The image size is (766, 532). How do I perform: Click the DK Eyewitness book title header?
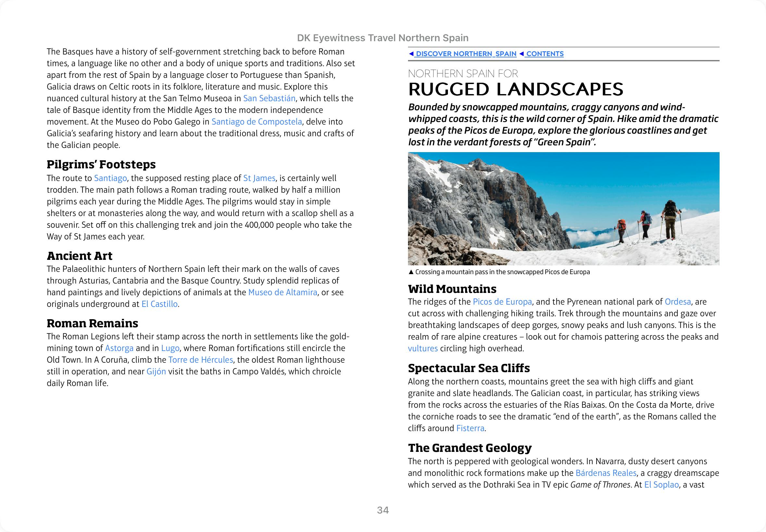click(x=383, y=38)
